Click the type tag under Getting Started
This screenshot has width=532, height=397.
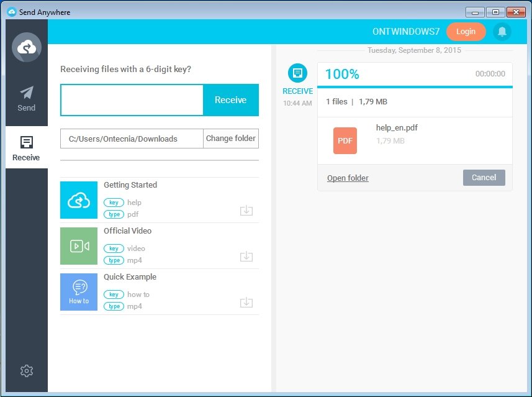point(114,214)
